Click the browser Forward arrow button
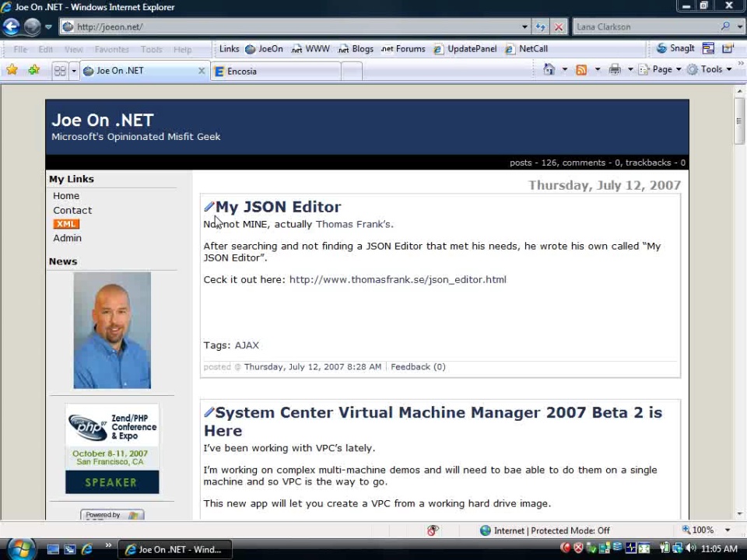747x560 pixels. pos(32,26)
